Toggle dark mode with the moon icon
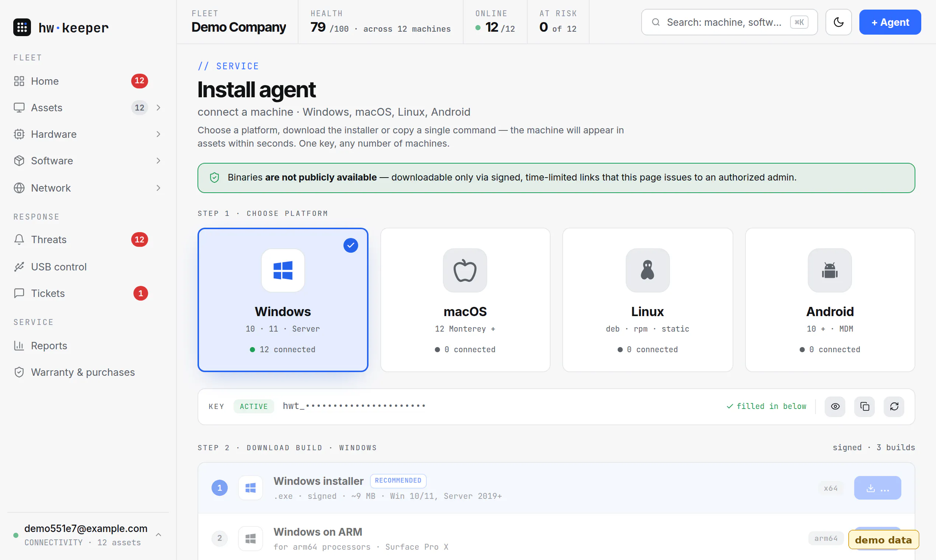The width and height of the screenshot is (936, 560). (x=838, y=22)
